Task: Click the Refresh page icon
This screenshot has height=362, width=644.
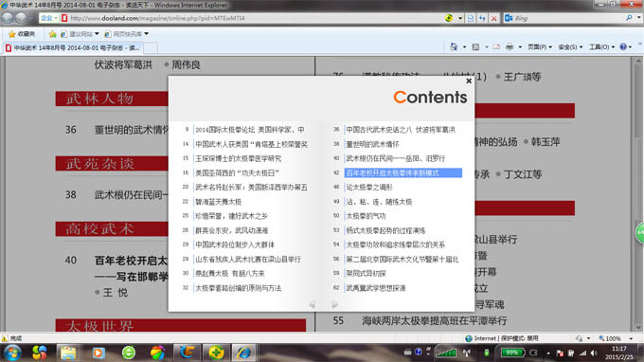Action: pyautogui.click(x=482, y=18)
